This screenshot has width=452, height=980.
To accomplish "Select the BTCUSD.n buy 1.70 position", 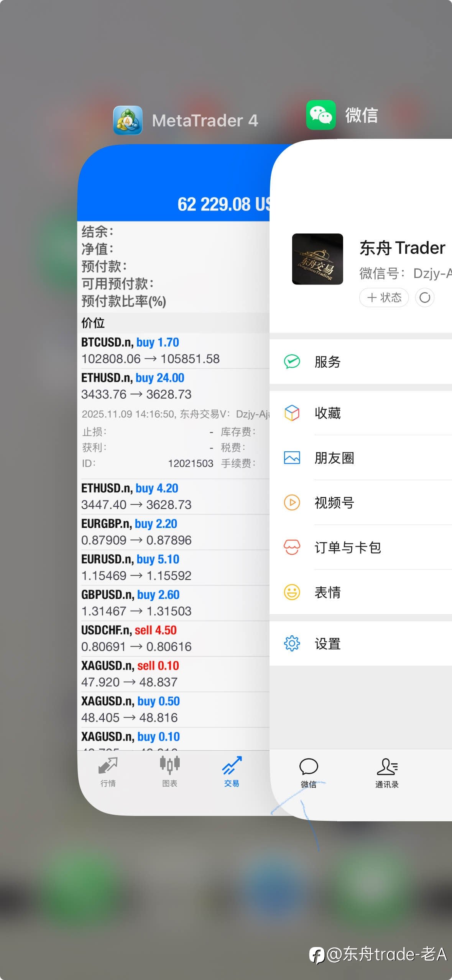I will tap(174, 351).
